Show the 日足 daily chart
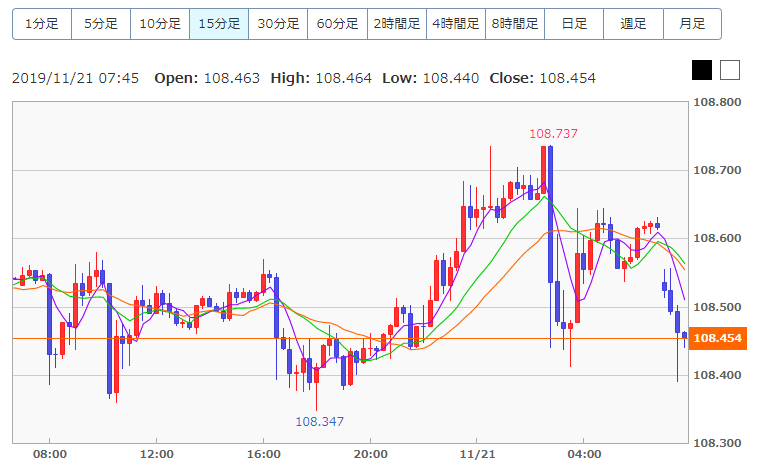758x467 pixels. tap(574, 24)
